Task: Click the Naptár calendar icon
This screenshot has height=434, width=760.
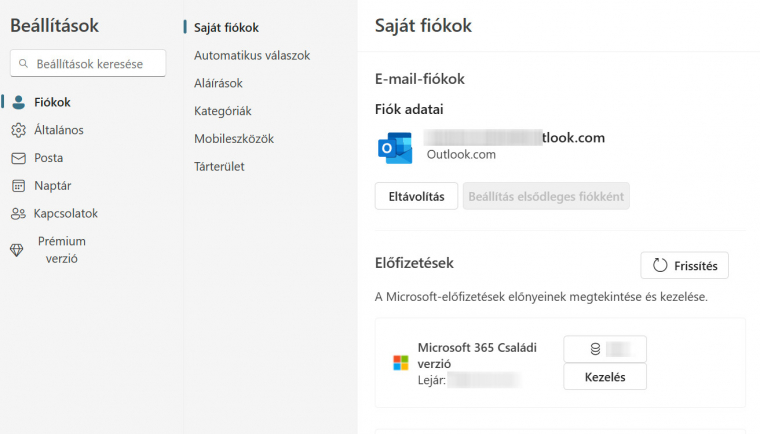Action: [18, 186]
